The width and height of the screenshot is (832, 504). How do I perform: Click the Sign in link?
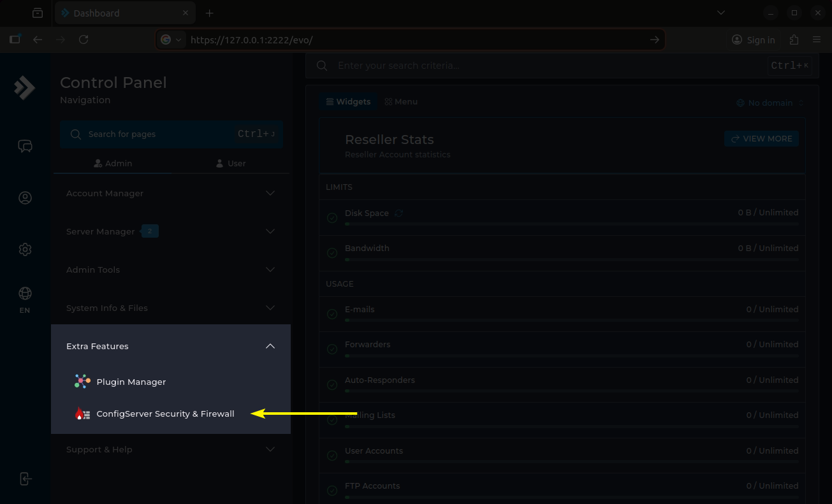753,40
